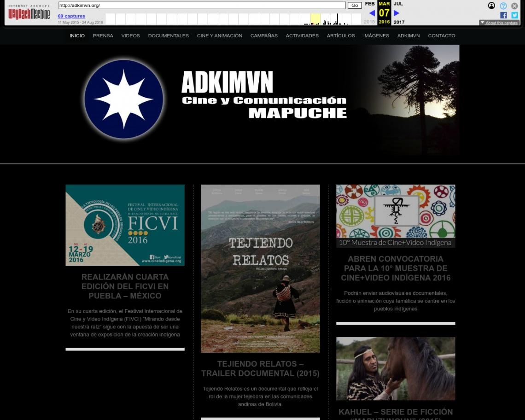The width and height of the screenshot is (525, 420).
Task: Click the Wayback Machine logo
Action: (x=29, y=12)
